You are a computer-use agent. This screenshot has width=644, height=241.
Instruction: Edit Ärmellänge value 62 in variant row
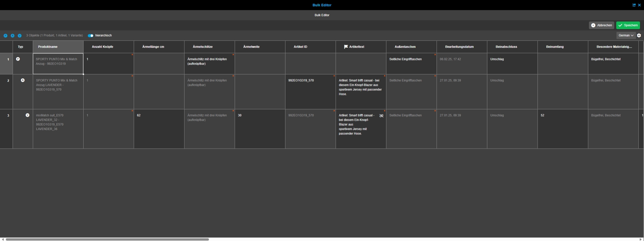(159, 129)
